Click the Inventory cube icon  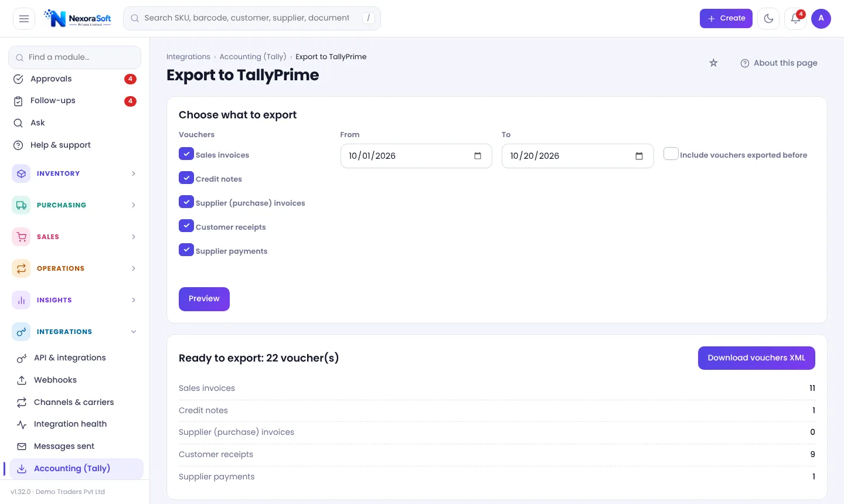coord(21,173)
